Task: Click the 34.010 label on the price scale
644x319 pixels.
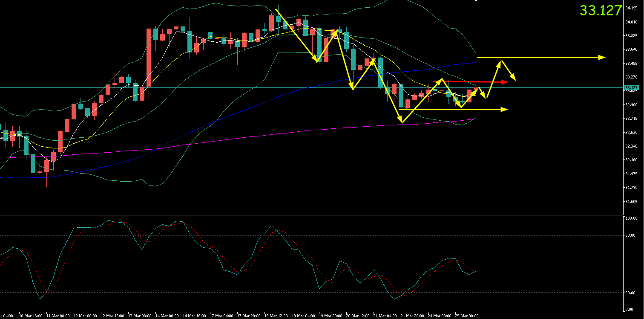Action: click(631, 22)
